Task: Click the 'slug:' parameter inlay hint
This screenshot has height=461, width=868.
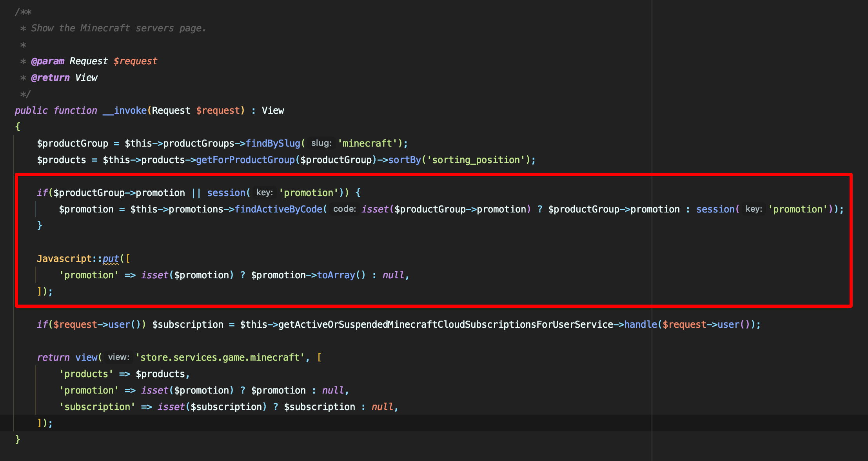Action: 321,143
